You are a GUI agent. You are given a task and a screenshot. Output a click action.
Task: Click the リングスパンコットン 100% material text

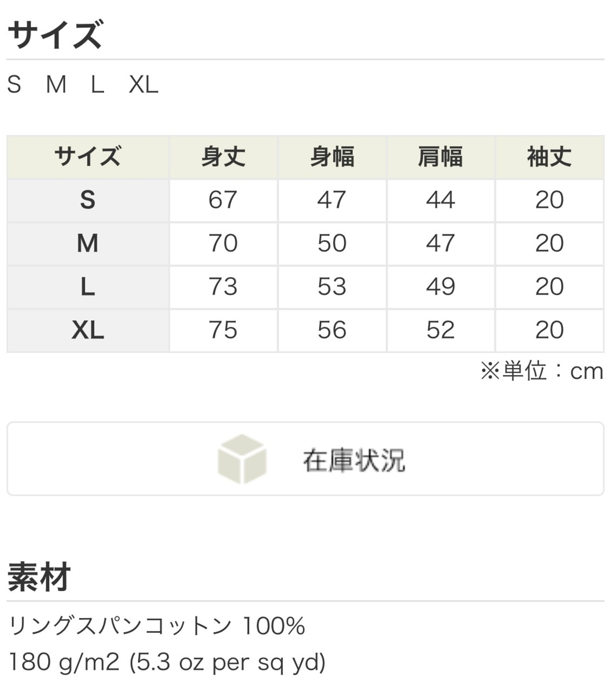point(157,626)
